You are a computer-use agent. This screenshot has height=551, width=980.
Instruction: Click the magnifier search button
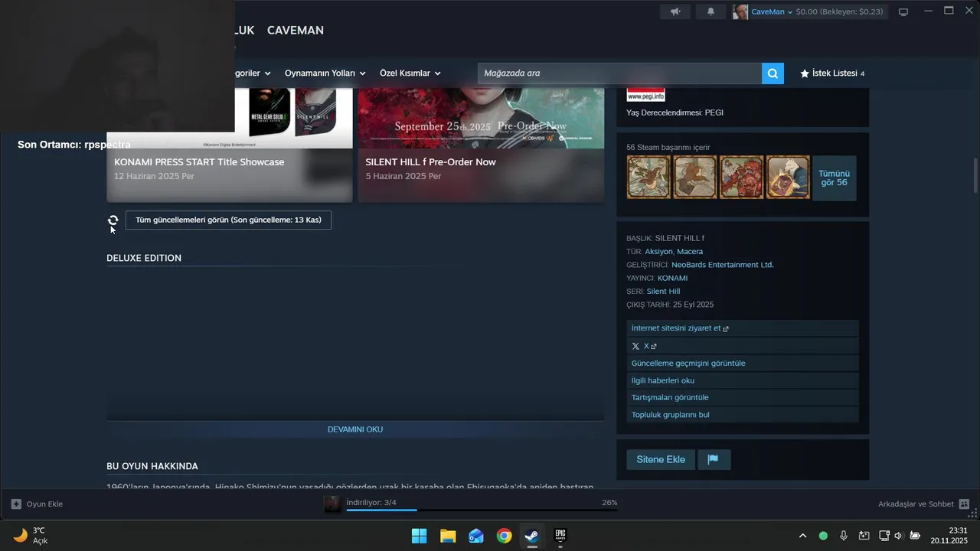[x=773, y=73]
